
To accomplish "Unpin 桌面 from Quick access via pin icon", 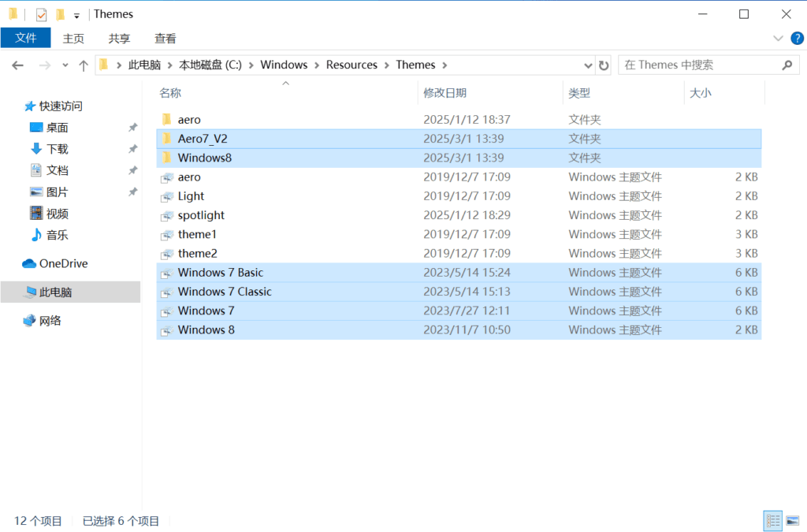I will point(132,128).
